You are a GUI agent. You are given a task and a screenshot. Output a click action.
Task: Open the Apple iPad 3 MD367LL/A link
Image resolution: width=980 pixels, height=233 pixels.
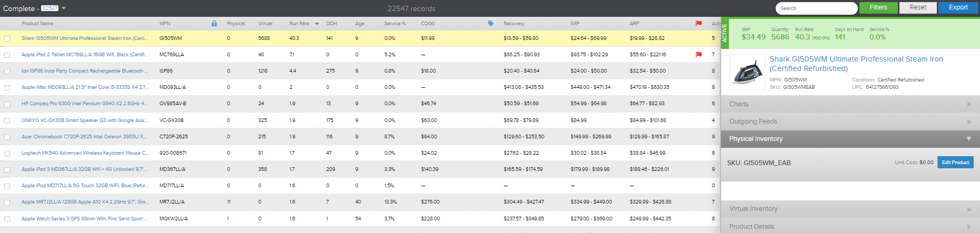pyautogui.click(x=85, y=169)
